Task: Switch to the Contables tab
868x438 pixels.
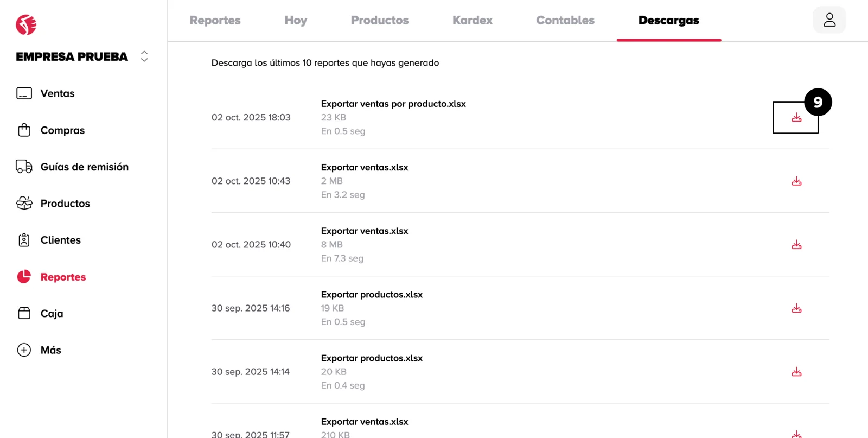Action: point(565,21)
